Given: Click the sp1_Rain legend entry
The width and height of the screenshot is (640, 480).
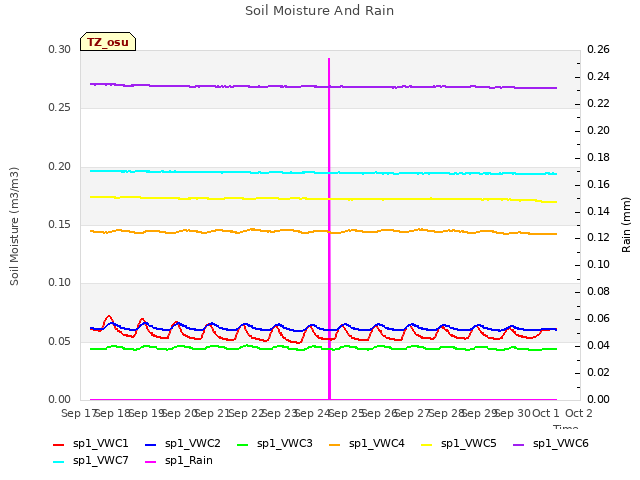Looking at the screenshot, I should tap(179, 461).
